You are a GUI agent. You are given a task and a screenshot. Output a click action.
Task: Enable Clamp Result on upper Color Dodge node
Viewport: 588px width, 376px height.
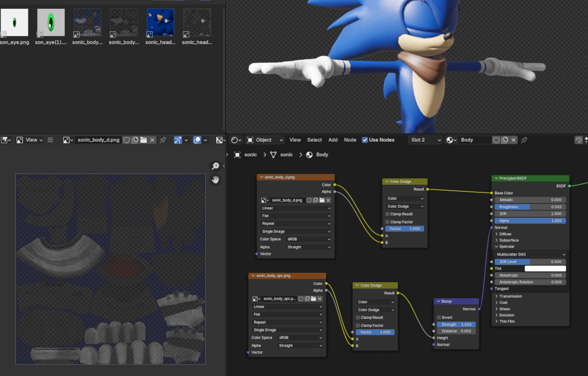(x=387, y=214)
